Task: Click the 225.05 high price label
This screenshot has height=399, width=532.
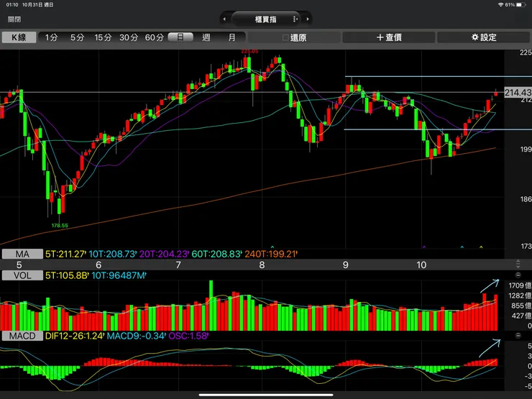Action: [249, 51]
